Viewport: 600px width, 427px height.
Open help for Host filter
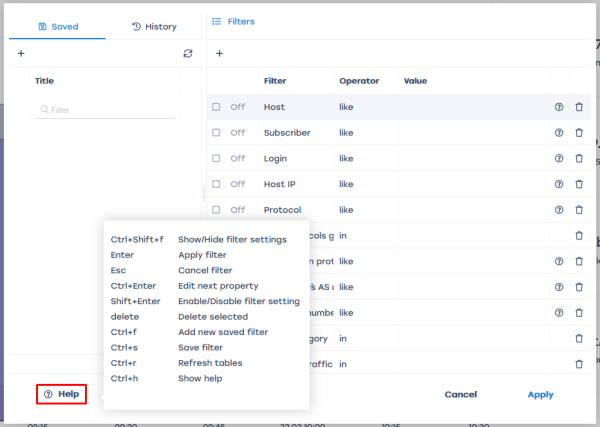[x=559, y=106]
